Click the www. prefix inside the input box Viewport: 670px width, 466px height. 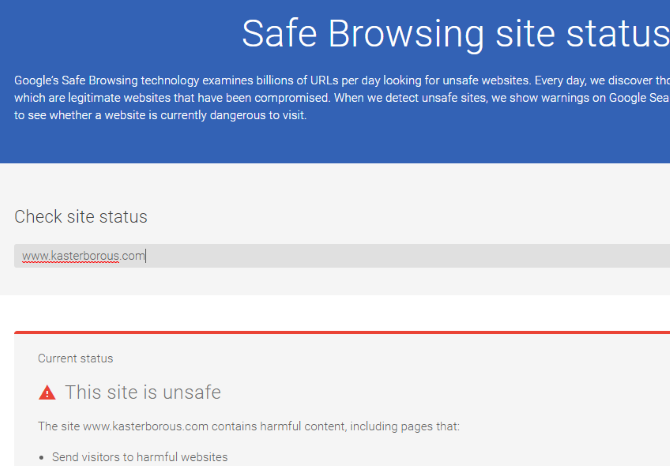36,256
